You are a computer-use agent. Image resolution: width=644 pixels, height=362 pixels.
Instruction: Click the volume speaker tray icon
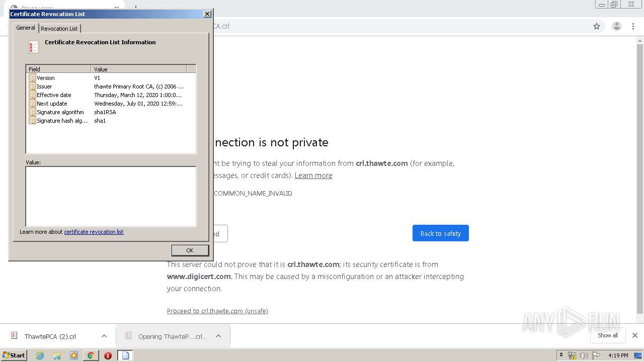(x=584, y=355)
